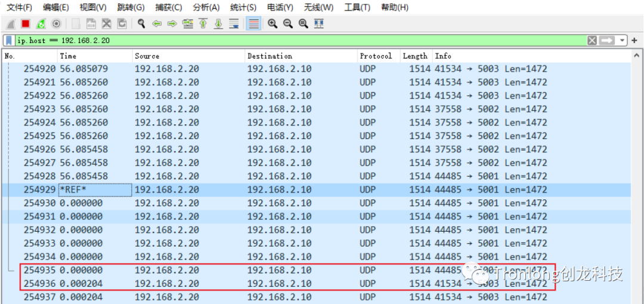Image resolution: width=644 pixels, height=304 pixels.
Task: Open the 无线(W) menu
Action: point(318,7)
